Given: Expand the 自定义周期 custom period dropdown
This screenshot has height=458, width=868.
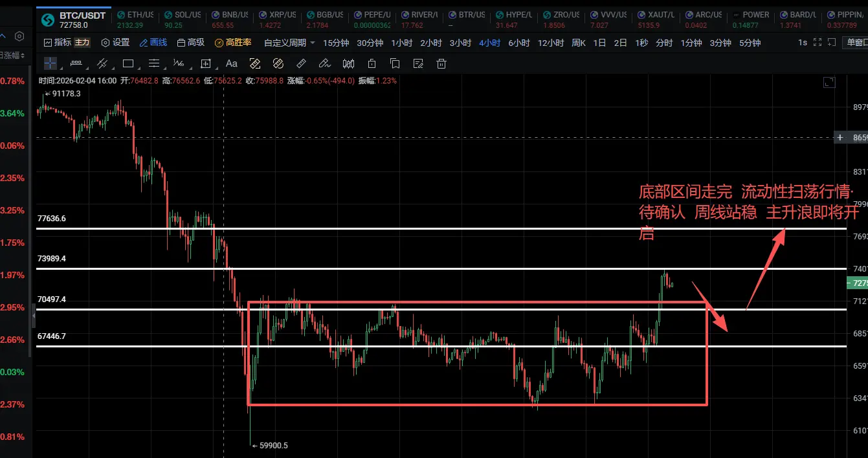Looking at the screenshot, I should click(x=289, y=43).
